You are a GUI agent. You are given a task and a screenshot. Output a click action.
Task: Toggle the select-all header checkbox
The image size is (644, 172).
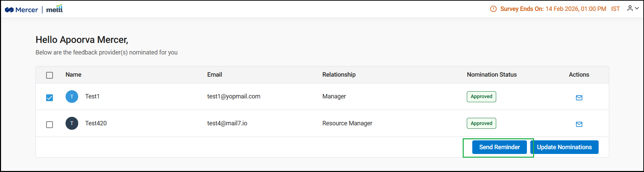pyautogui.click(x=50, y=75)
